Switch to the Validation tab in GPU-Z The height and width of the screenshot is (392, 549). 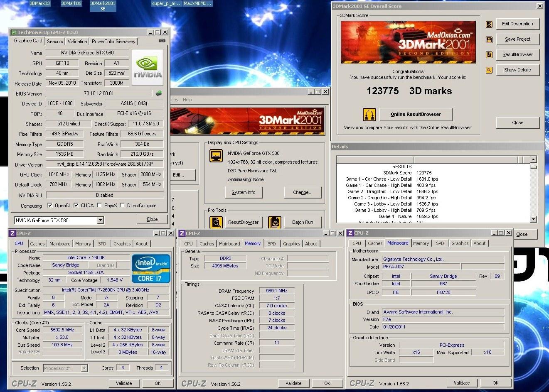point(77,41)
